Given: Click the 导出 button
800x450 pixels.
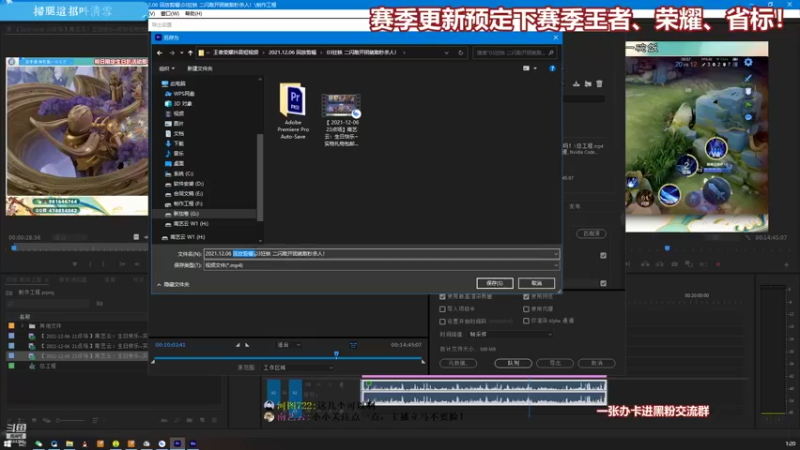Looking at the screenshot, I should (x=555, y=363).
